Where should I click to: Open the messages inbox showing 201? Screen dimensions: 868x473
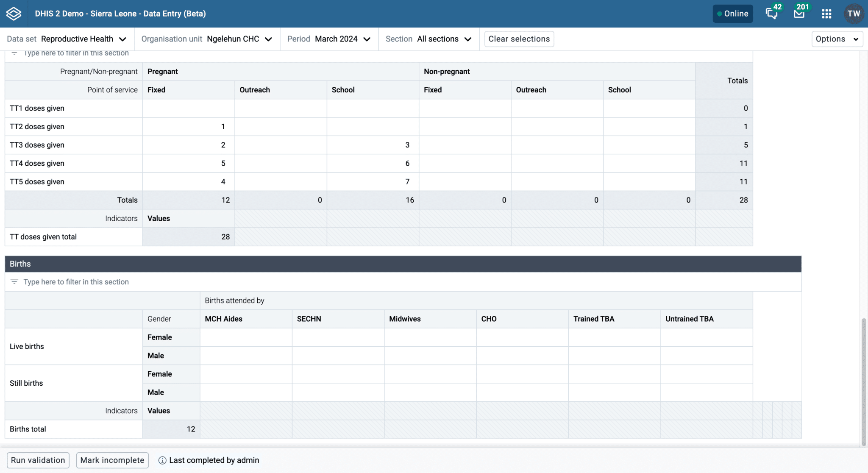[x=798, y=14]
